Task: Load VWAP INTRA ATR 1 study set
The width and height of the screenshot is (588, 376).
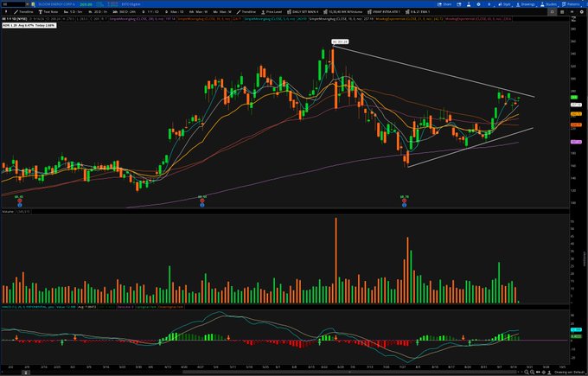Action: [x=384, y=11]
